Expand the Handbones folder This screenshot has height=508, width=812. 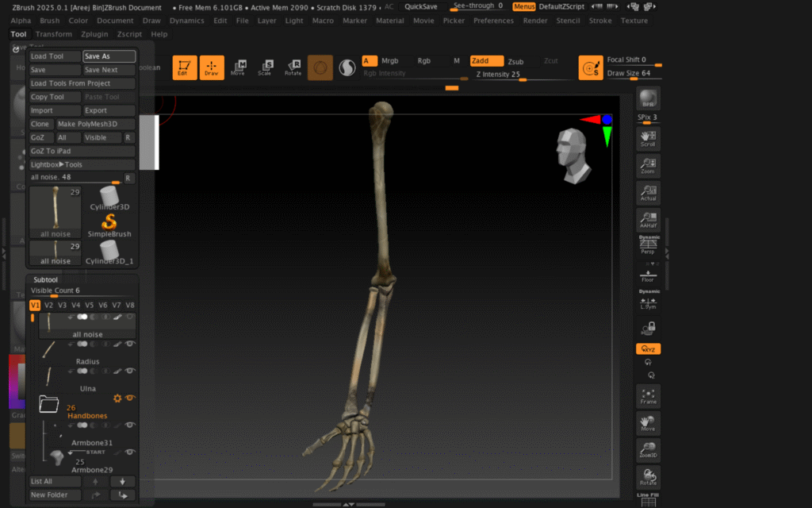49,404
